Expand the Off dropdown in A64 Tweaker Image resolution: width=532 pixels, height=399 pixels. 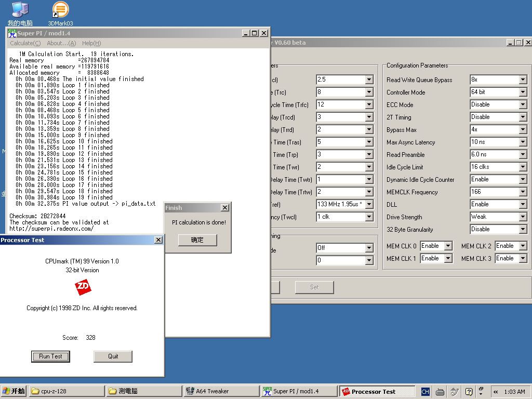(369, 248)
